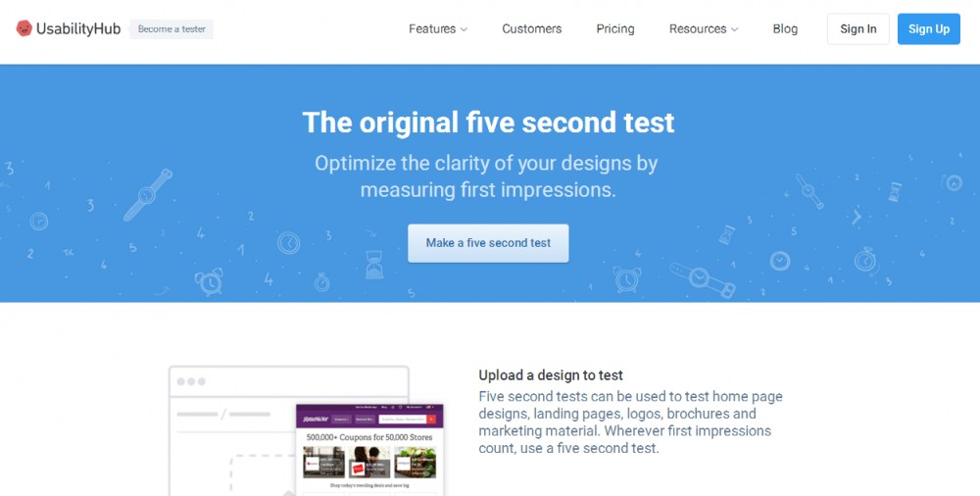Open the coupon site screenshot thumbnail
The height and width of the screenshot is (496, 980).
369,450
